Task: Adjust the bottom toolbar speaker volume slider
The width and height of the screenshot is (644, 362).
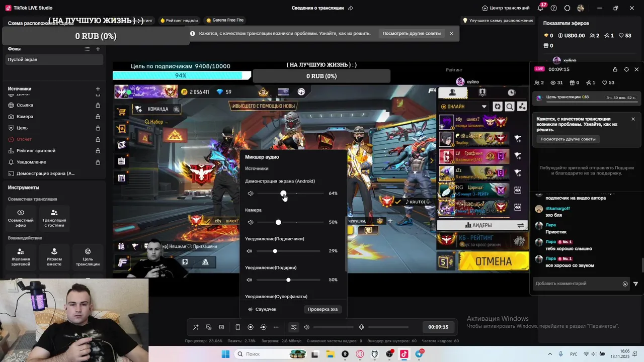Action: click(x=333, y=327)
